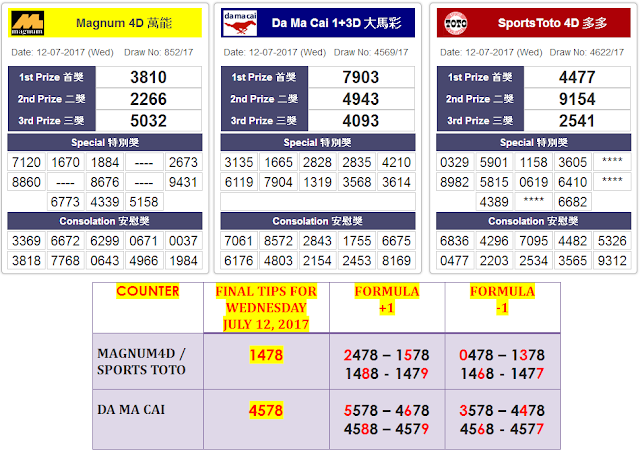Click the FORMULA -1 column heading
The width and height of the screenshot is (640, 451).
coord(502,300)
